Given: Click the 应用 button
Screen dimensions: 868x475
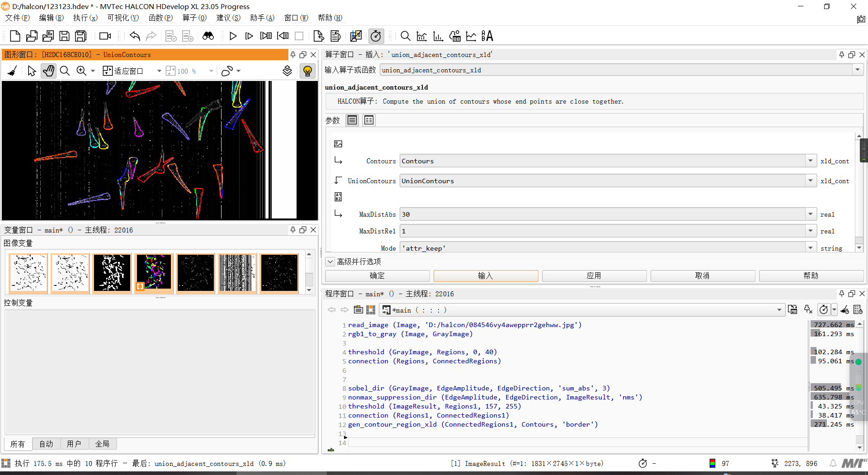Looking at the screenshot, I should click(594, 275).
